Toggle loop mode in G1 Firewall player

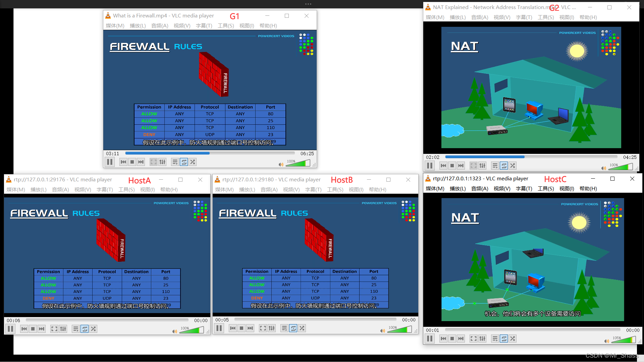tap(184, 162)
